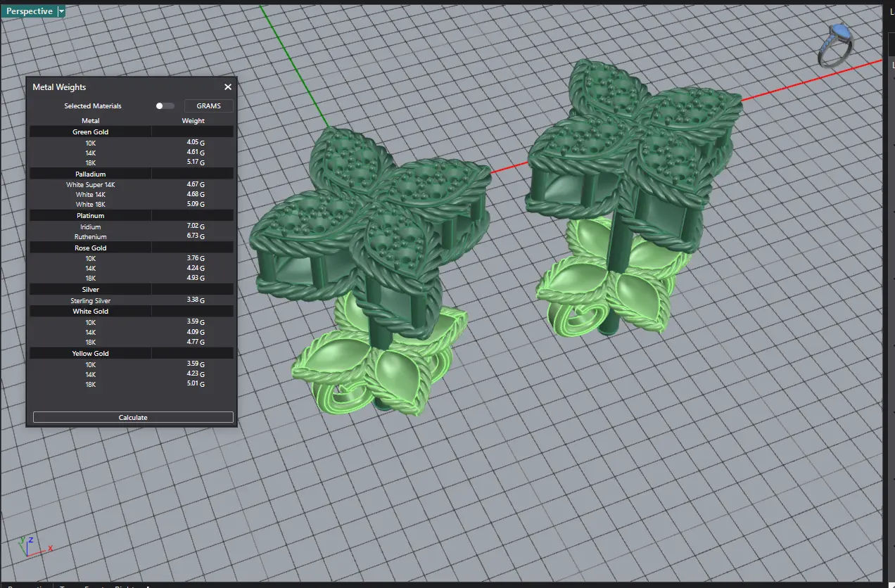This screenshot has height=588, width=895.
Task: Open the Perspective viewport dropdown arrow
Action: pyautogui.click(x=61, y=11)
